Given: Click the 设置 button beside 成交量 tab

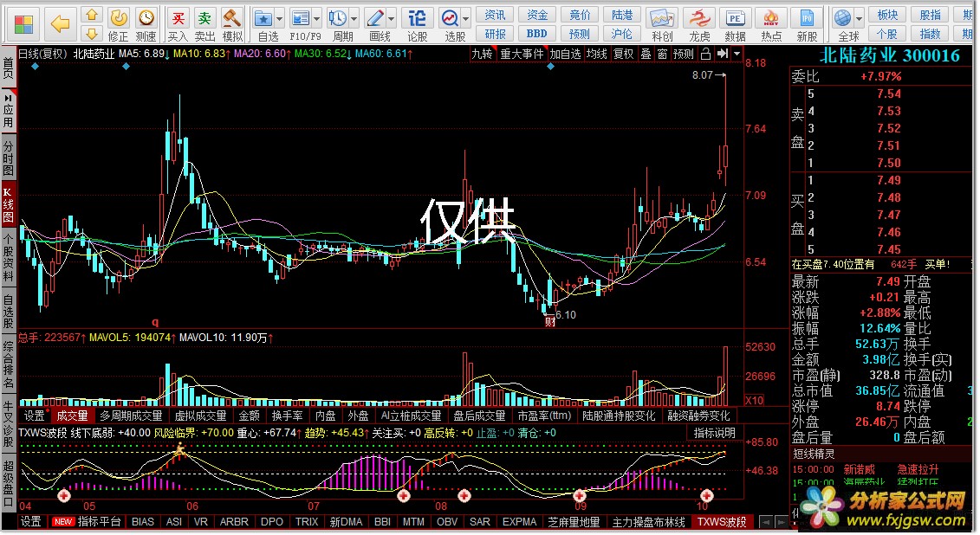Looking at the screenshot, I should click(x=35, y=416).
